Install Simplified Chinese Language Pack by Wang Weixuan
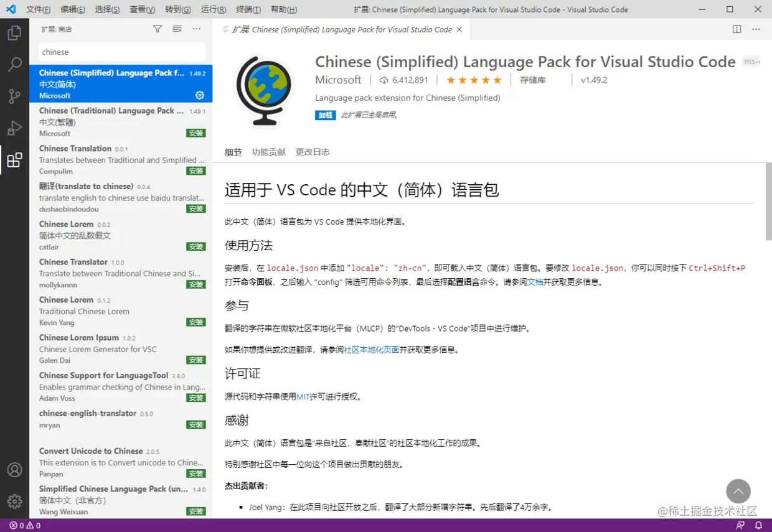Screen dimensions: 772x532 196,511
